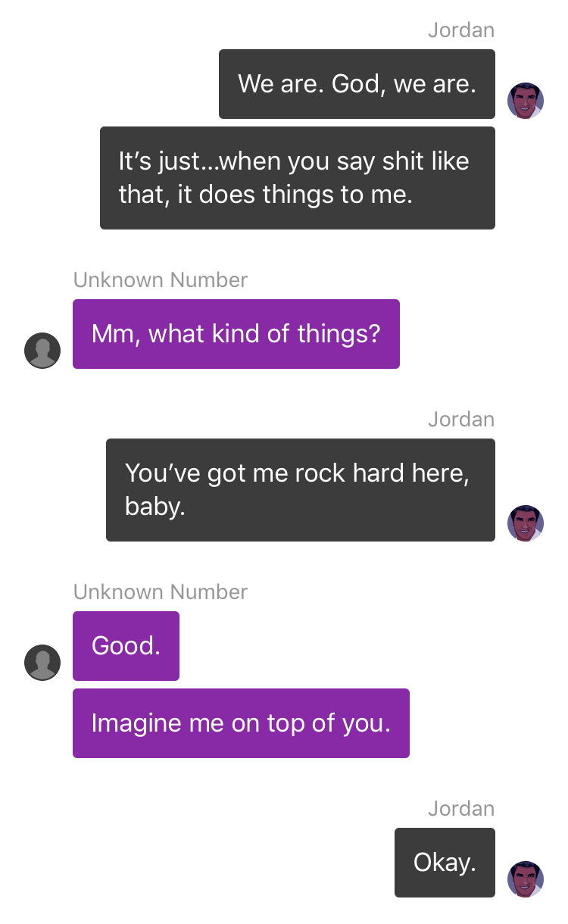Tap the purple 'Good.' message bubble
568x924 pixels.
(126, 646)
